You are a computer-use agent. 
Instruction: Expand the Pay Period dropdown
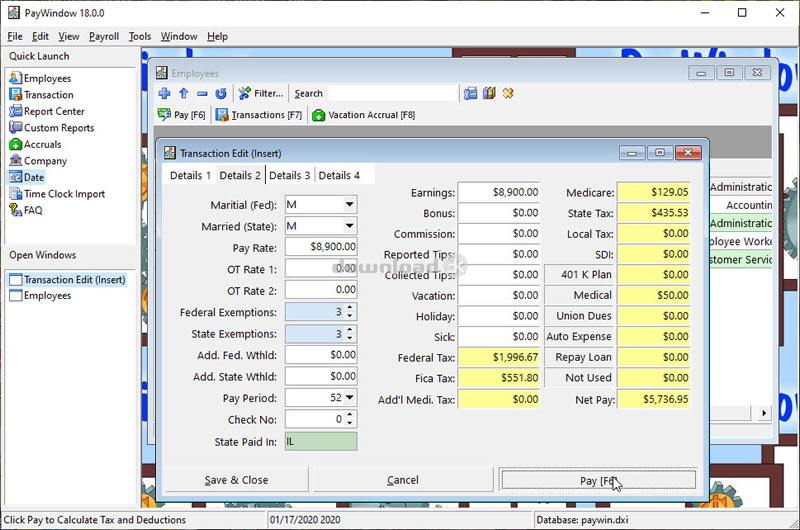tap(349, 397)
